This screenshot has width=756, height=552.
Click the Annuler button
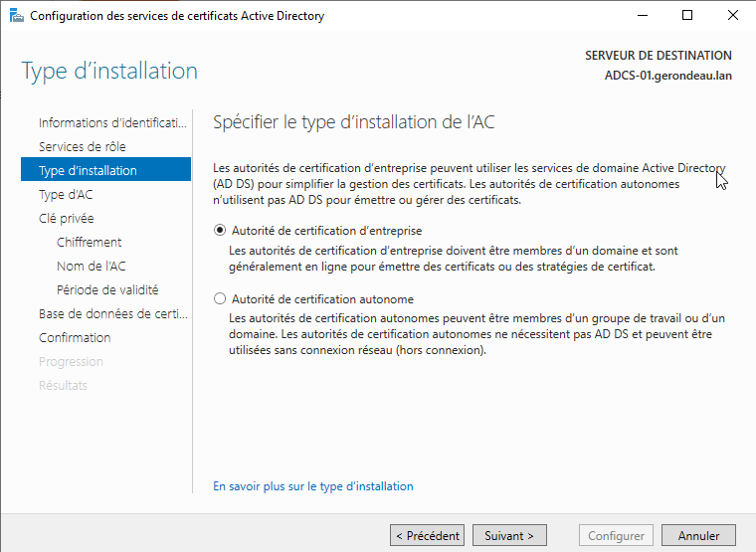[698, 536]
